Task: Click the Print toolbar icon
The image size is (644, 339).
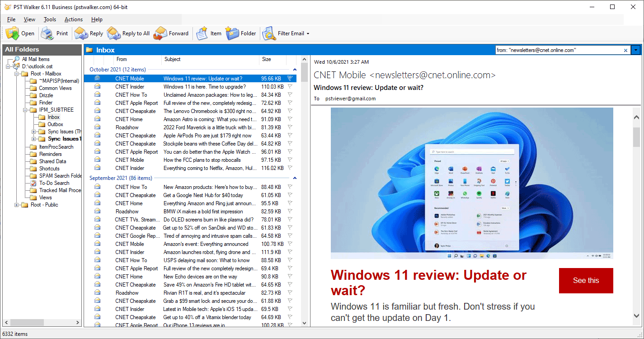Action: [x=47, y=33]
